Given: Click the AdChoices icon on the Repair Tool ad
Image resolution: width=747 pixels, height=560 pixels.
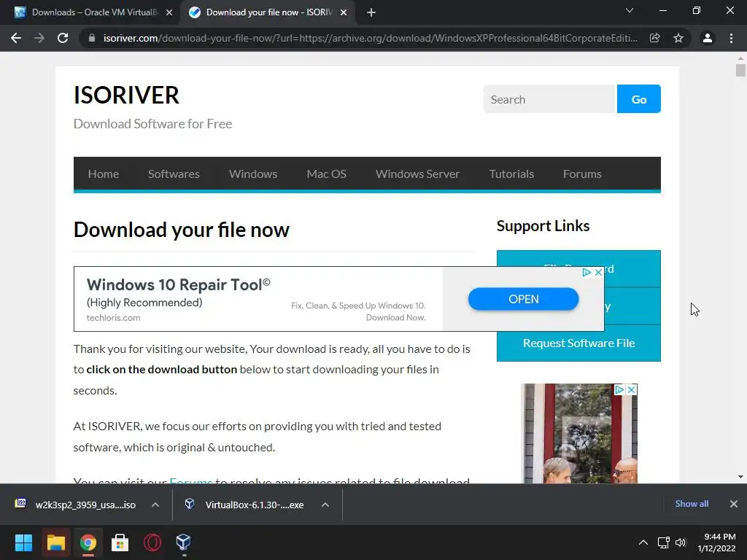Looking at the screenshot, I should click(x=587, y=273).
